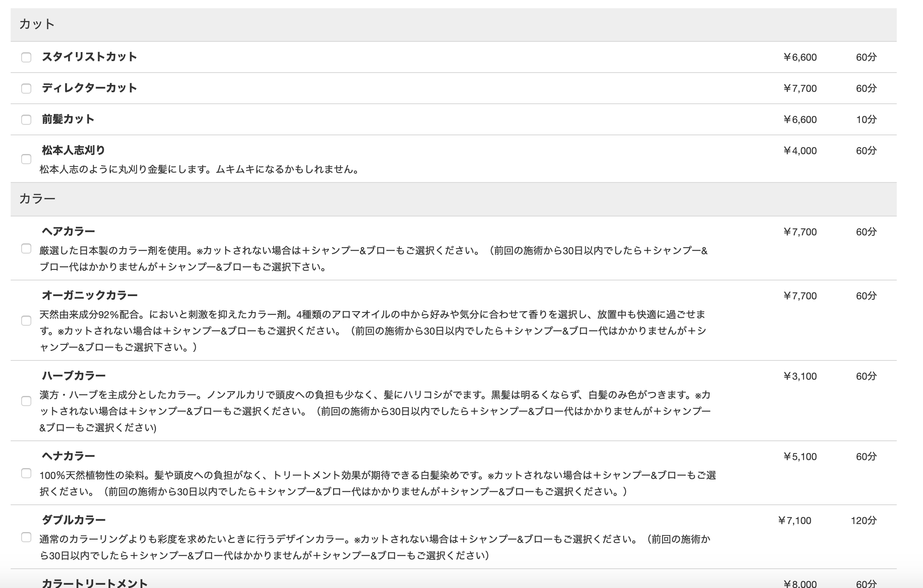Tick the ディレクターカット checkbox
Image resolution: width=923 pixels, height=588 pixels.
(26, 88)
